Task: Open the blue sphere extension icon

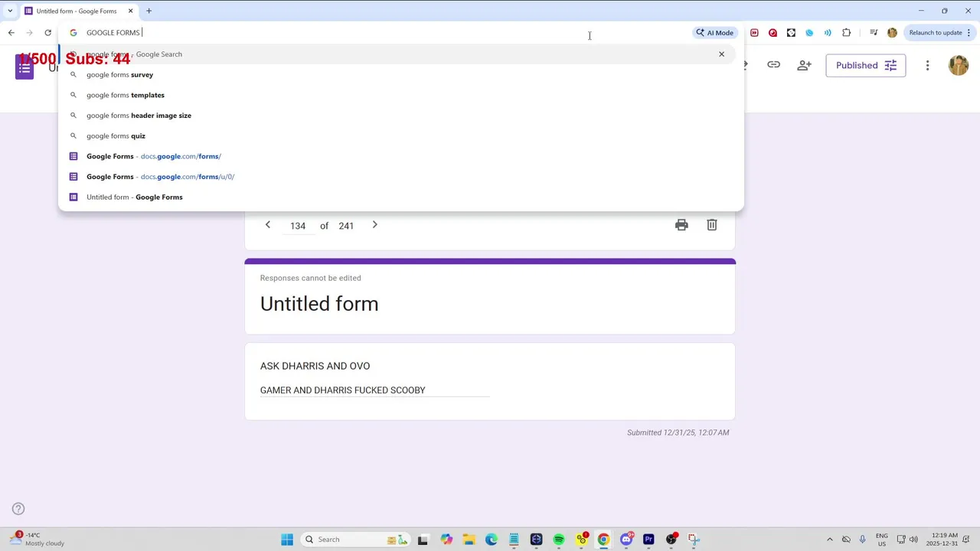Action: 809,33
